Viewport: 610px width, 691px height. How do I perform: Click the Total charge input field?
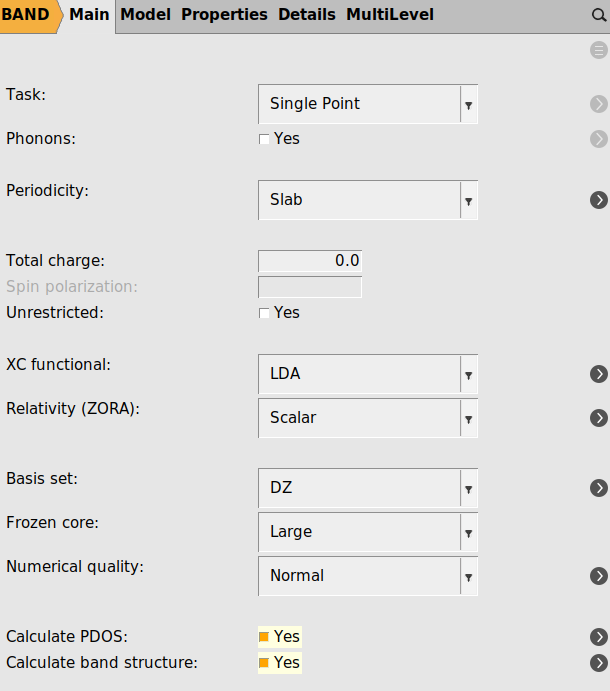(x=310, y=261)
